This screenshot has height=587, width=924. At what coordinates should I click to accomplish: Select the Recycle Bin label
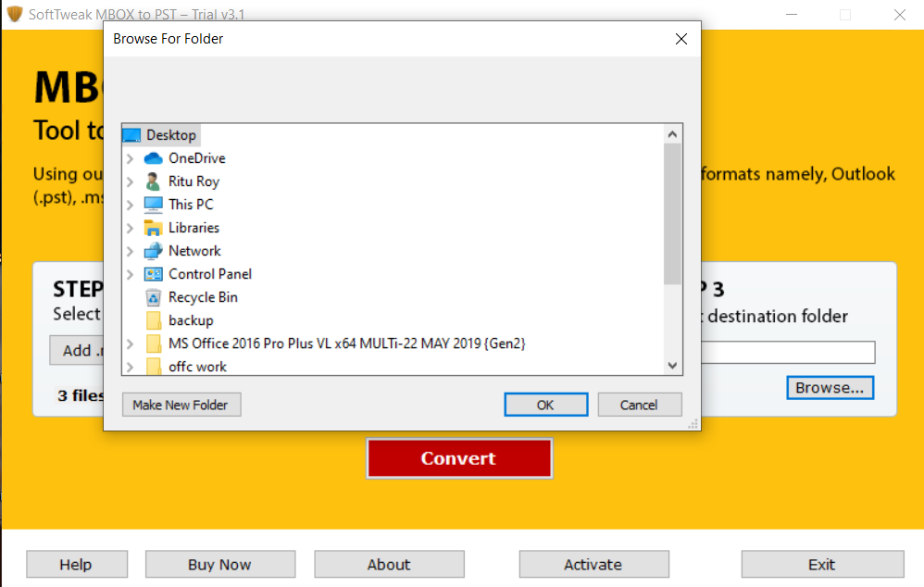[x=203, y=297]
